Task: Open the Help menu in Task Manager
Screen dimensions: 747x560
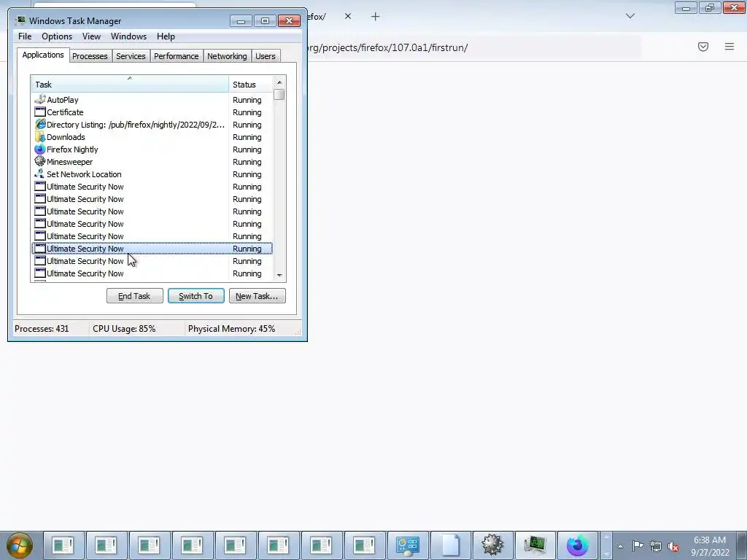Action: (x=166, y=36)
